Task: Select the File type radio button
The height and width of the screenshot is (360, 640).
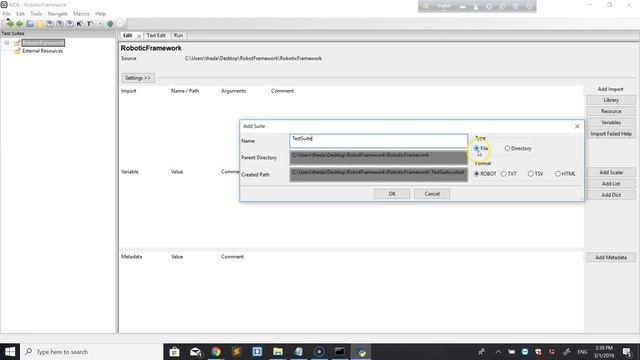Action: 477,149
